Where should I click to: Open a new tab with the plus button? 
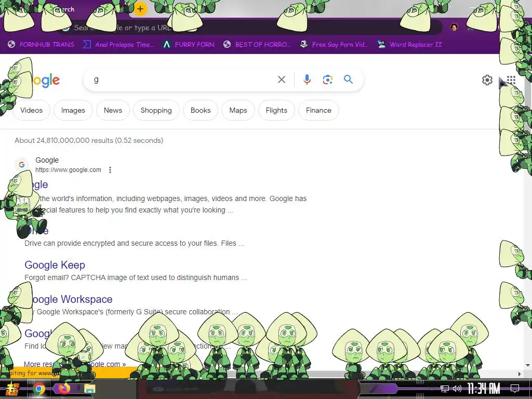[140, 9]
